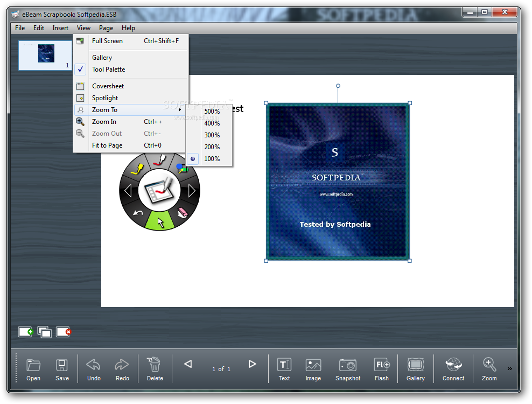Select the 100% zoom radio option
This screenshot has width=532, height=404.
209,158
